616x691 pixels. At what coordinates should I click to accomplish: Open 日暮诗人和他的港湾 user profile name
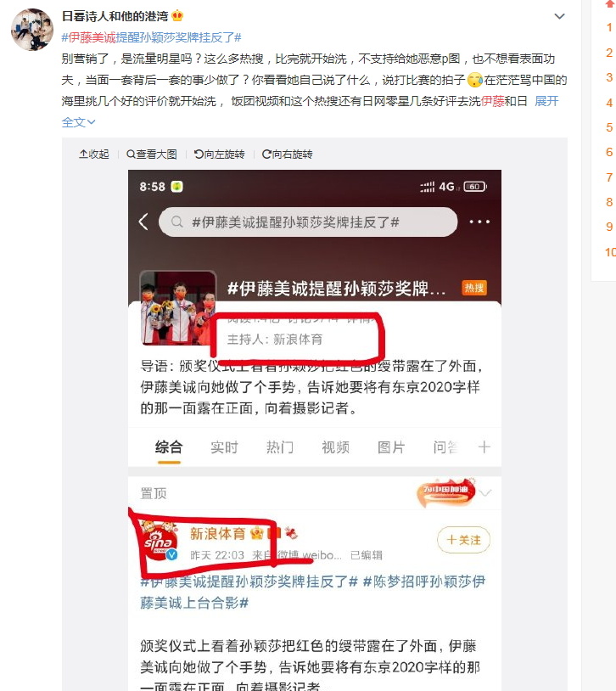(115, 16)
